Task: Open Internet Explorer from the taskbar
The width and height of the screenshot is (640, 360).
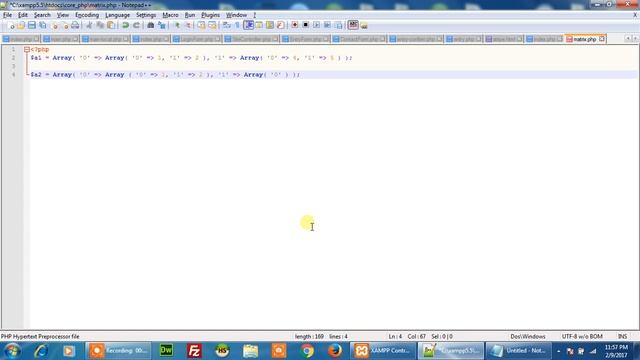Action: pos(40,351)
